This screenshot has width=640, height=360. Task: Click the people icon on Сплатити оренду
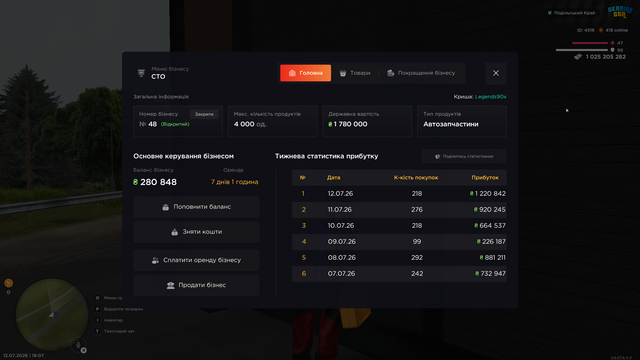[x=155, y=260]
